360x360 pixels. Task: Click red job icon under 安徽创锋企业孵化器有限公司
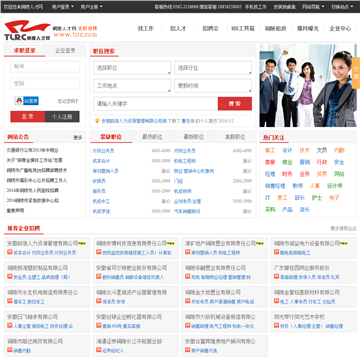[x=99, y=326]
